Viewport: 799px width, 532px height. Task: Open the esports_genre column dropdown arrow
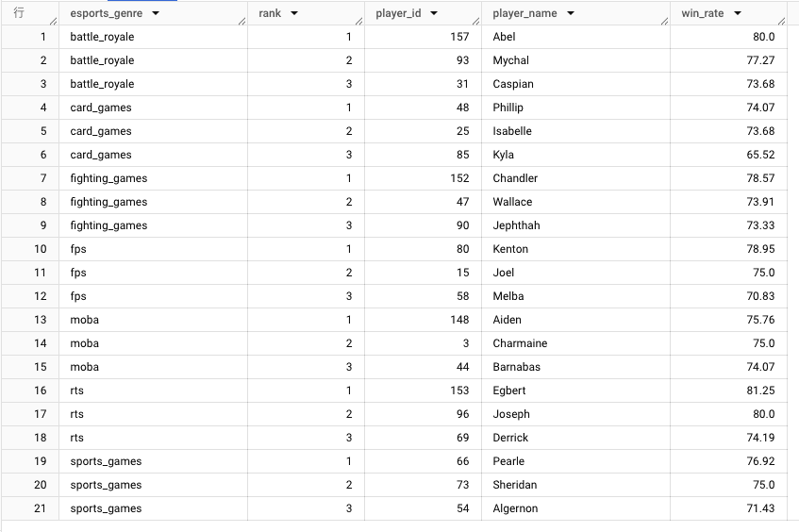[x=155, y=13]
